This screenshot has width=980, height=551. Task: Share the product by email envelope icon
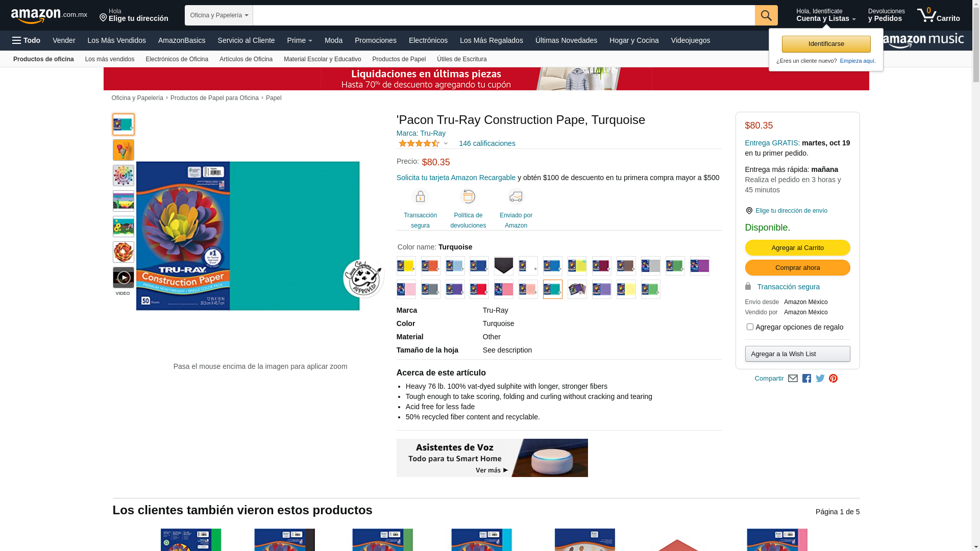point(793,379)
